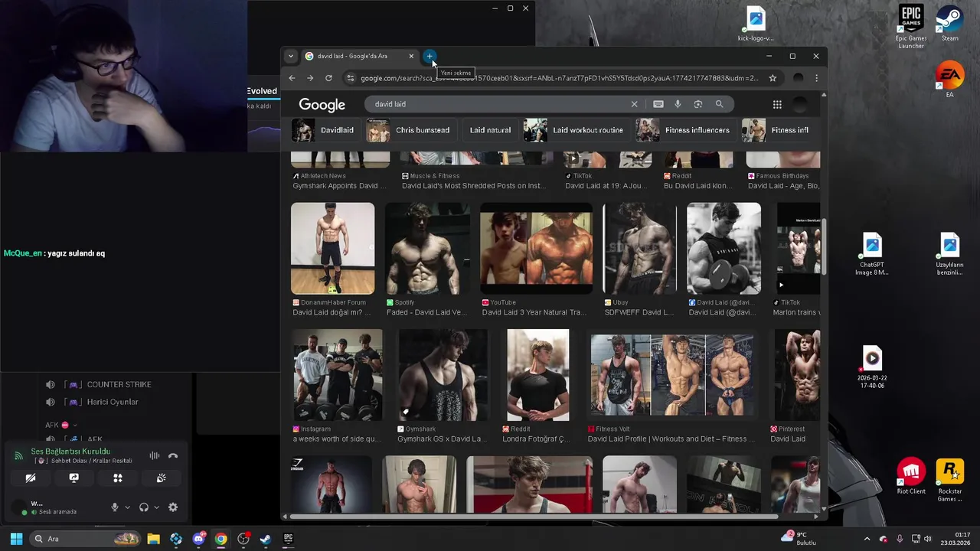Image resolution: width=980 pixels, height=551 pixels.
Task: Go back in Chrome browser
Action: tap(292, 78)
